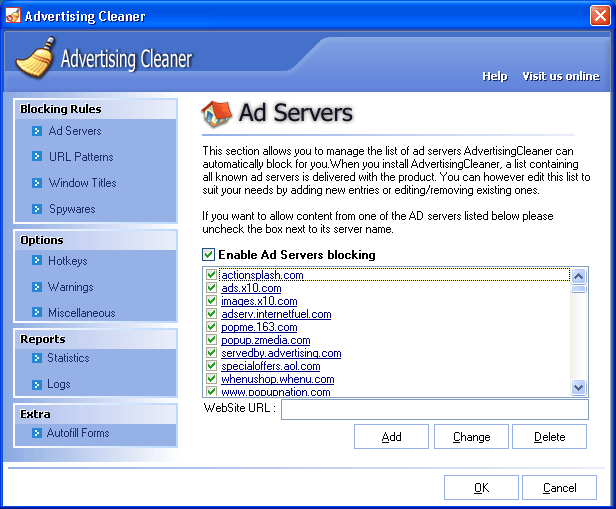Uncheck the popme.163.com checkbox
The width and height of the screenshot is (616, 509).
coord(211,326)
